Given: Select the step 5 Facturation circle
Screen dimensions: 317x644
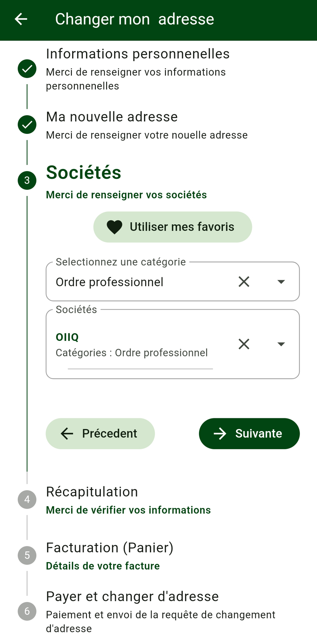Looking at the screenshot, I should 27,555.
